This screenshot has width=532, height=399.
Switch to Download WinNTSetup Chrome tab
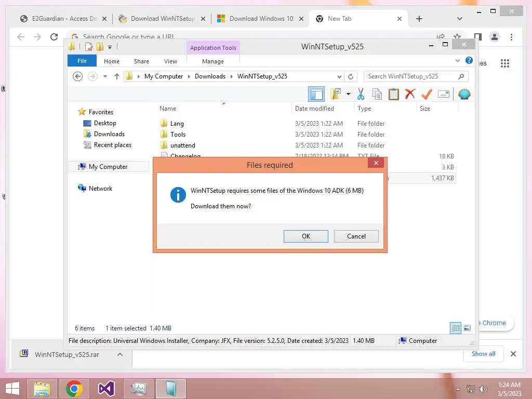click(x=162, y=19)
